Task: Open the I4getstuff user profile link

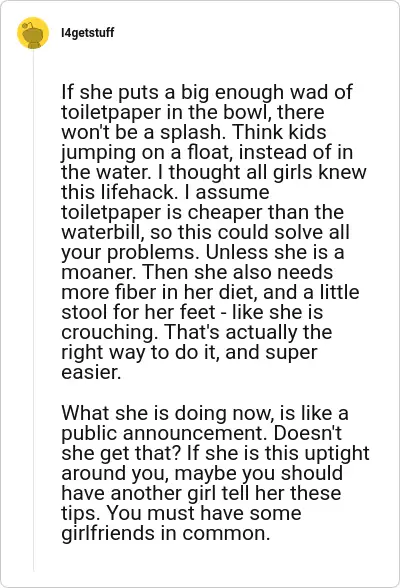Action: (88, 33)
